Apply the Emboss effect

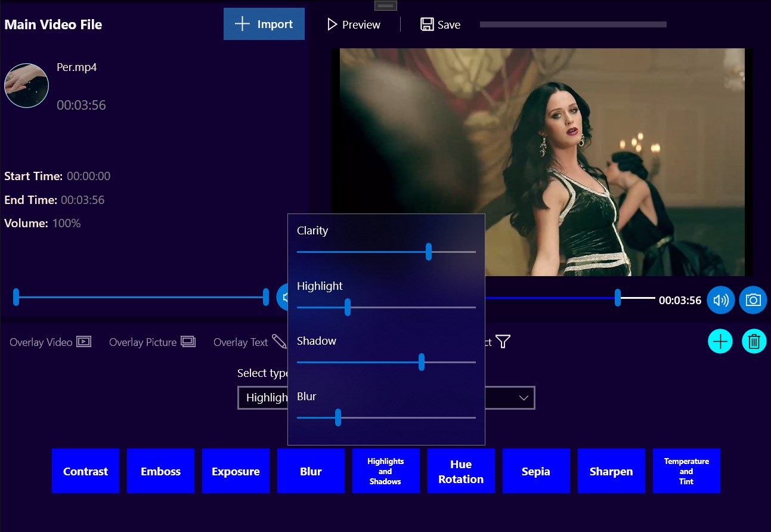point(160,471)
